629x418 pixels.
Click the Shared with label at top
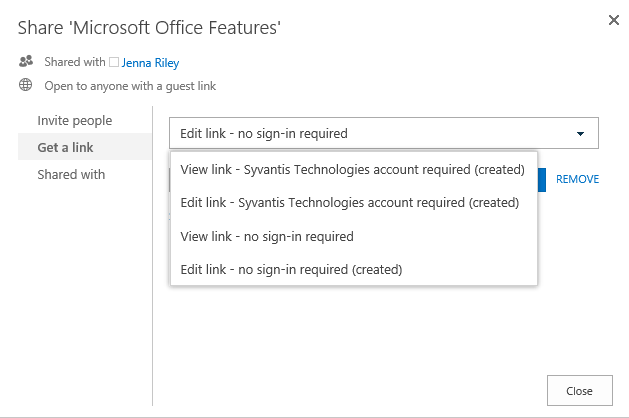(x=75, y=62)
